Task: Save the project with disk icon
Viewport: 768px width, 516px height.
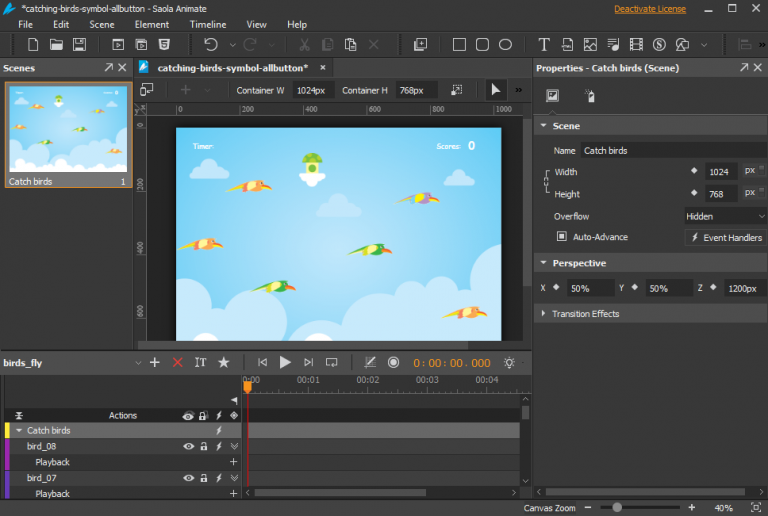Action: (79, 45)
